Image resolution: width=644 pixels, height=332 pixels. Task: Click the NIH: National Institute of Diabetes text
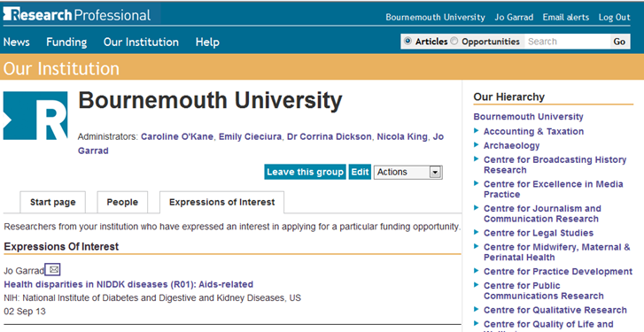coord(152,297)
